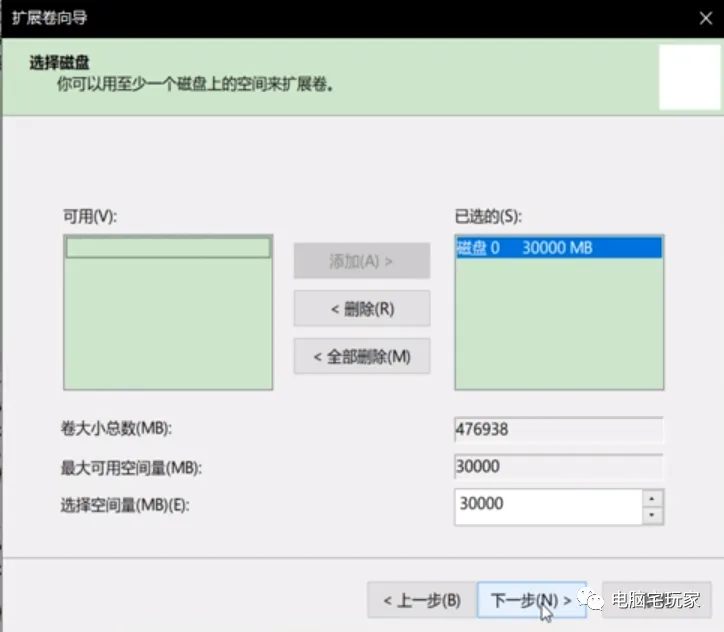Decrease 选择空间量 with the down spinner arrow

pyautogui.click(x=652, y=515)
